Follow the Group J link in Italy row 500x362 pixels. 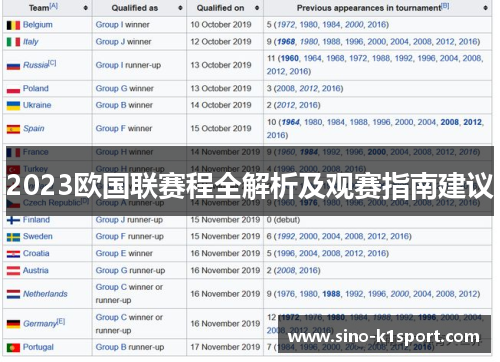[110, 42]
